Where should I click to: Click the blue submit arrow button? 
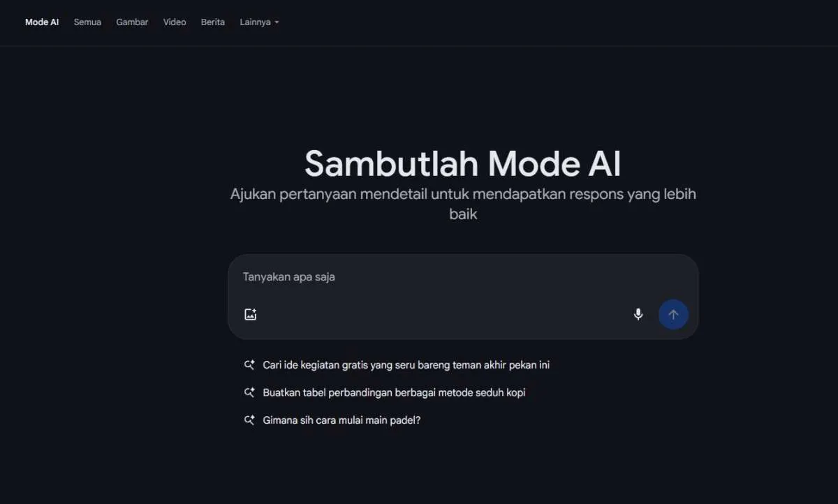[672, 314]
